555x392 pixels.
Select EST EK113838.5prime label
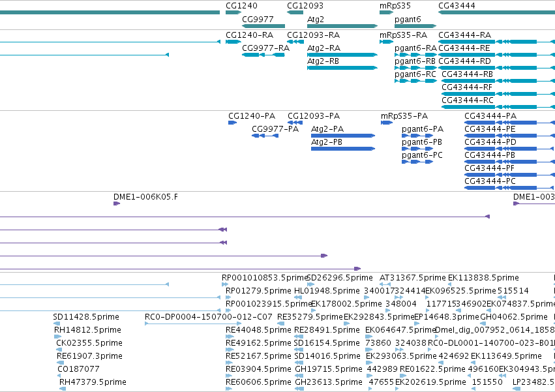coord(483,278)
